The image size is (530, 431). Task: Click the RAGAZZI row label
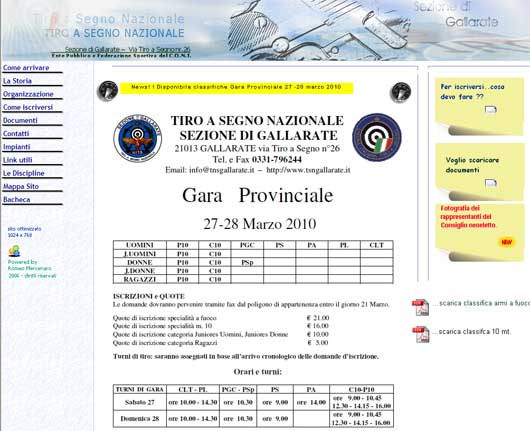140,279
